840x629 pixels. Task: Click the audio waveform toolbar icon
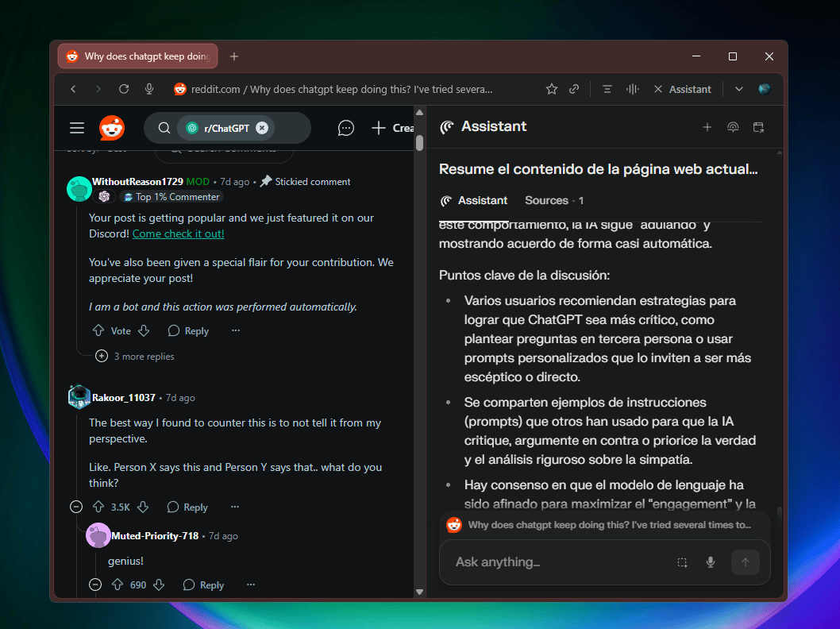point(633,89)
